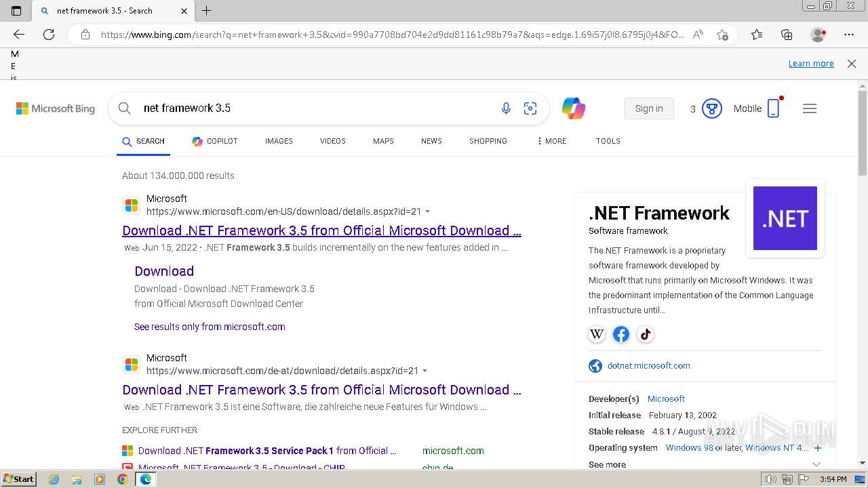The image size is (868, 488).
Task: Open the Learn more link
Action: click(x=811, y=64)
